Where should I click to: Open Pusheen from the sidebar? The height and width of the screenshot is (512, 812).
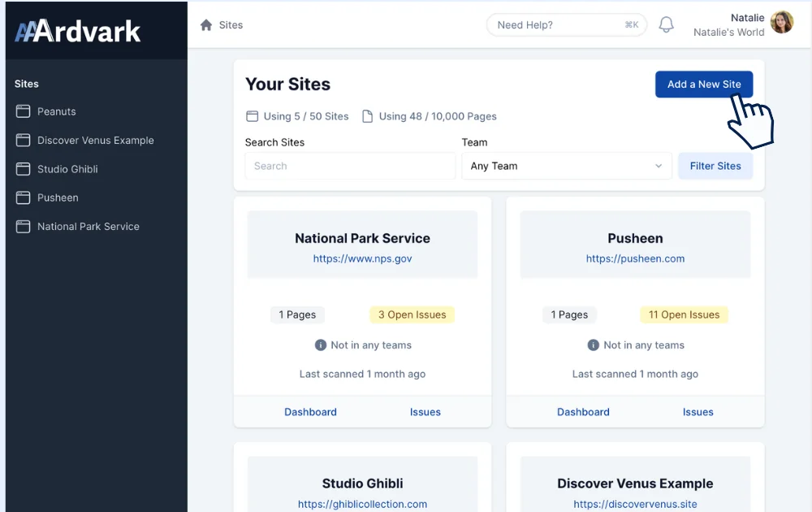(x=58, y=197)
